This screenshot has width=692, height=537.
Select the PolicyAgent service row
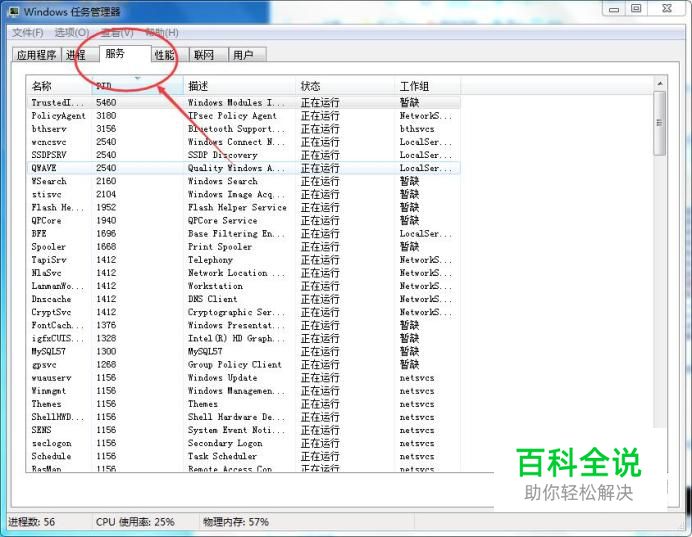[243, 116]
